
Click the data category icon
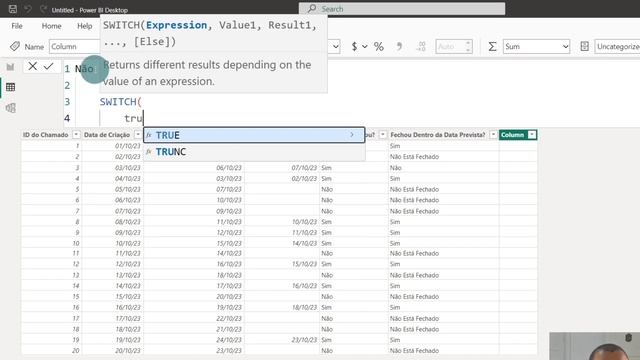pyautogui.click(x=584, y=47)
